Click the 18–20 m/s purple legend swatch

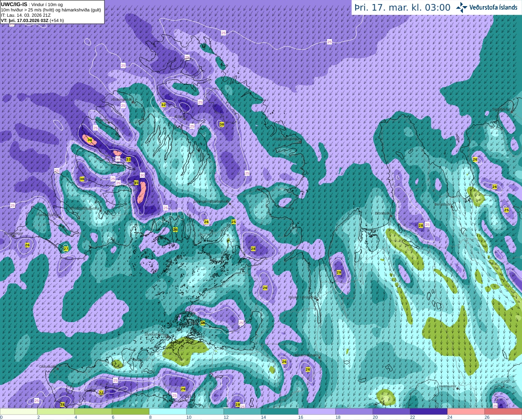point(354,411)
